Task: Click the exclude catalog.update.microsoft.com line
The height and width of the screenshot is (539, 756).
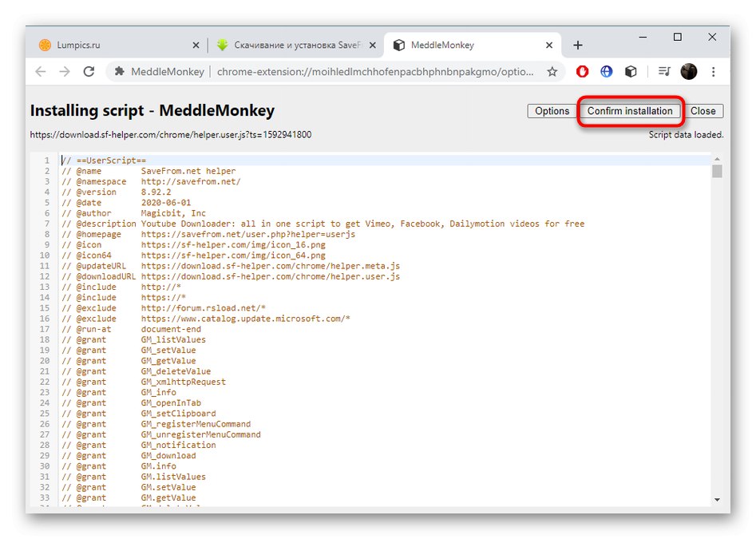Action: coord(205,319)
